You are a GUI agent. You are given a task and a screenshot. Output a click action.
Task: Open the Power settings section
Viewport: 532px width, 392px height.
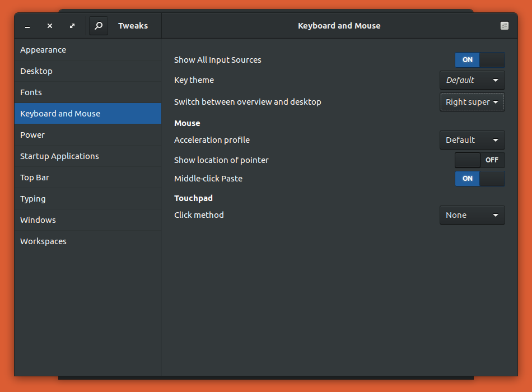point(88,135)
